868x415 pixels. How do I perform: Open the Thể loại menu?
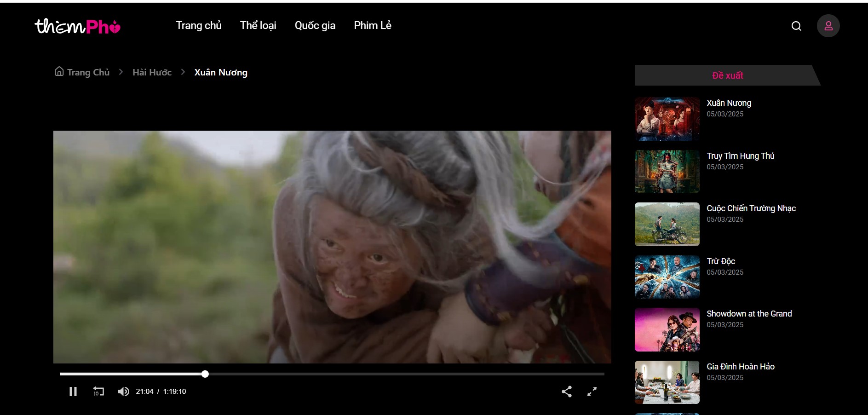[x=258, y=26]
